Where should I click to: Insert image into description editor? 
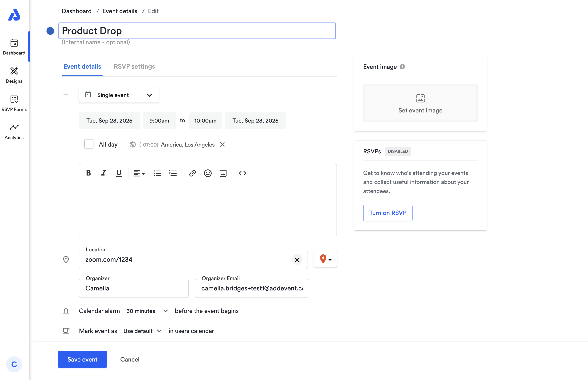[223, 173]
